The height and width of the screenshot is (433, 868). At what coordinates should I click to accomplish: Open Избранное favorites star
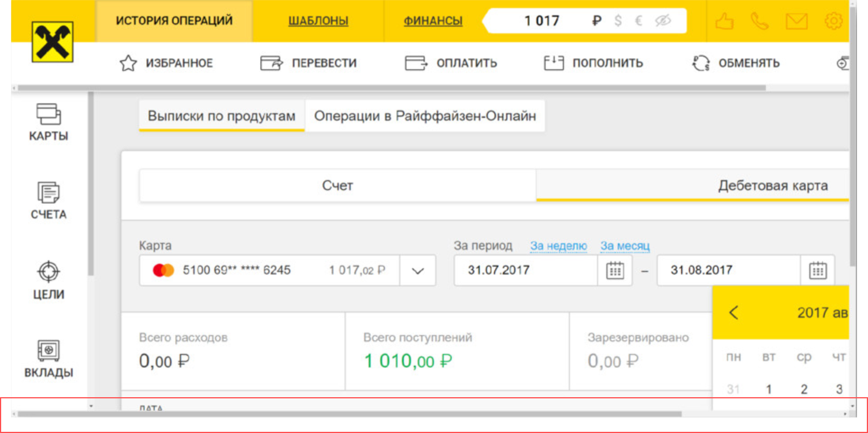pyautogui.click(x=166, y=63)
